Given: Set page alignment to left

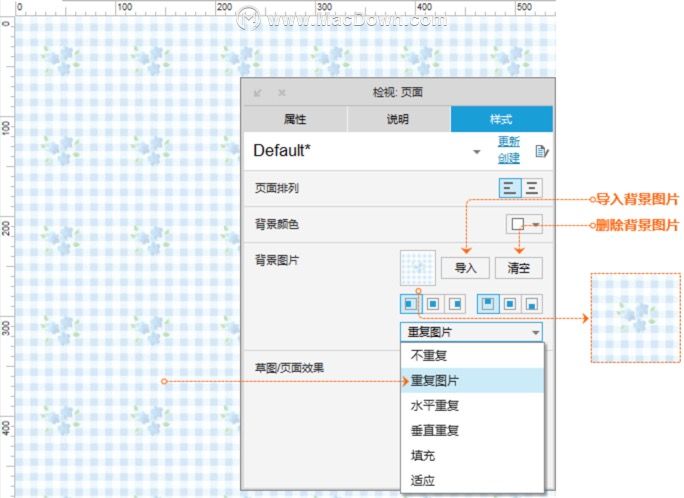Looking at the screenshot, I should (x=510, y=188).
